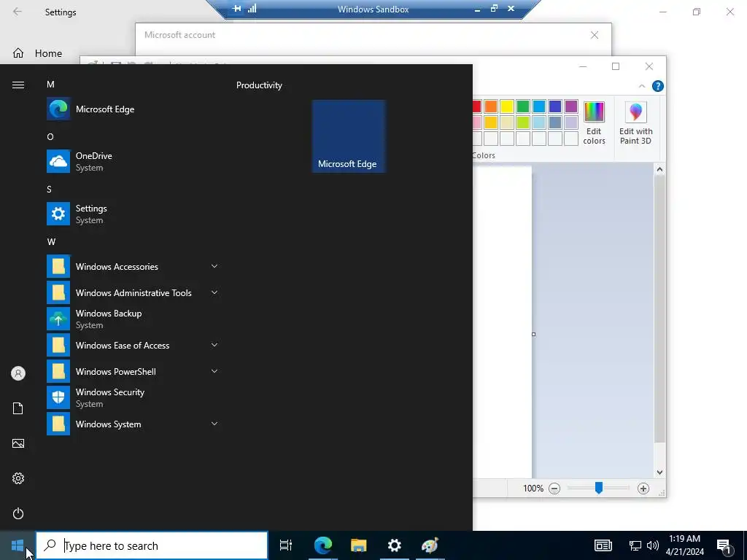The width and height of the screenshot is (747, 560).
Task: Click the Productivity group heading
Action: 259,85
